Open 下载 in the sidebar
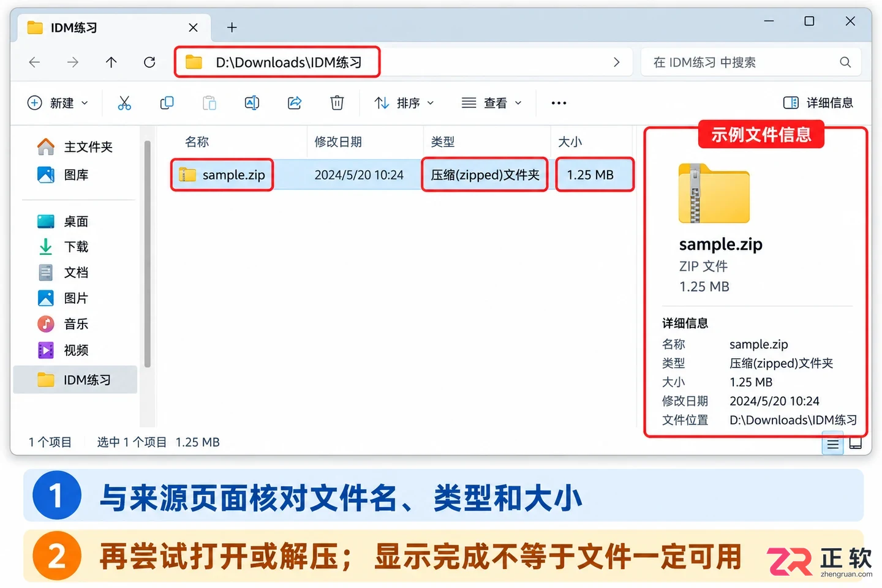882x588 pixels. pos(63,247)
